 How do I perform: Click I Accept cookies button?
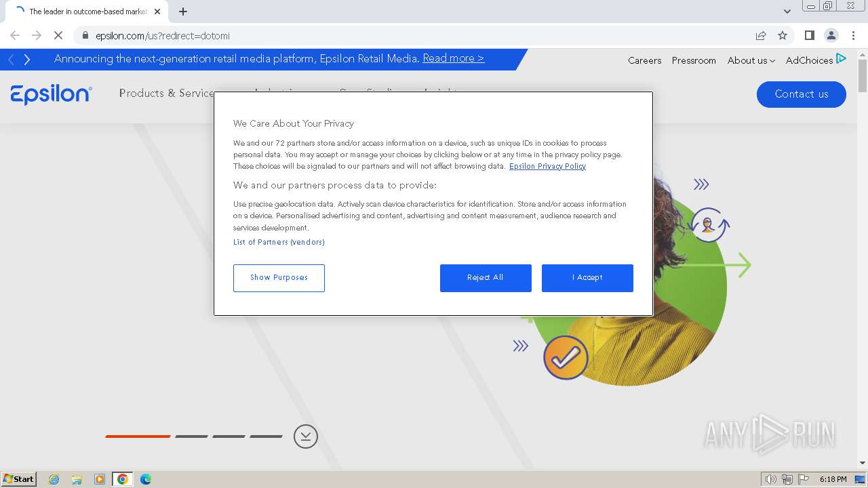pyautogui.click(x=587, y=278)
